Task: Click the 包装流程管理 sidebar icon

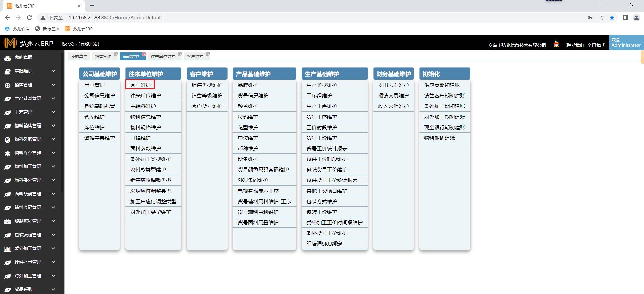Action: pyautogui.click(x=8, y=235)
